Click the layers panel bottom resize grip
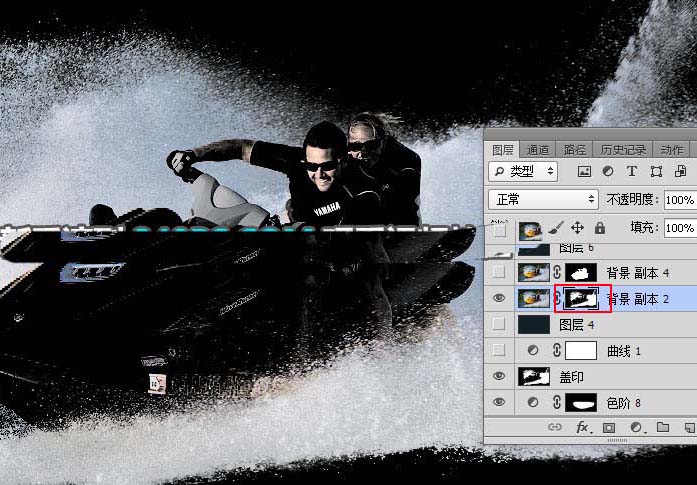This screenshot has width=697, height=485. [617, 440]
